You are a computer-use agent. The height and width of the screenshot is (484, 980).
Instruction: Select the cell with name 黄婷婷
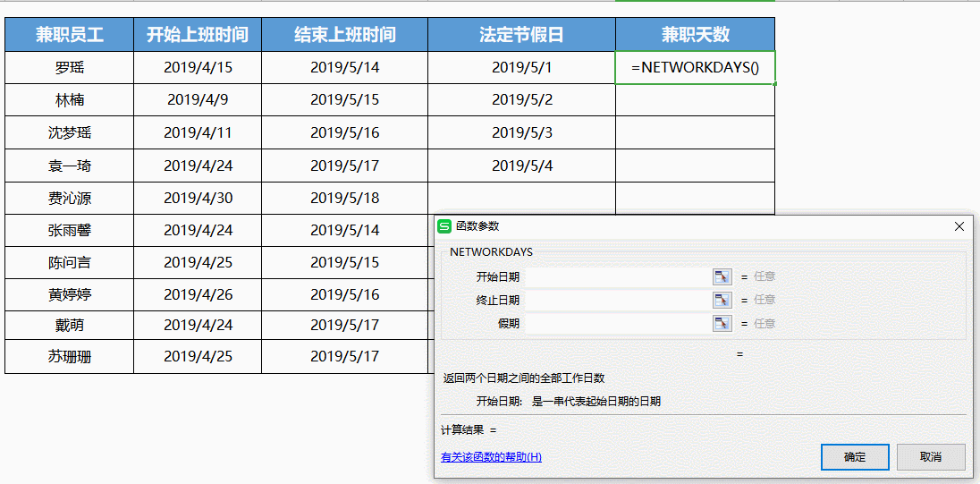70,294
